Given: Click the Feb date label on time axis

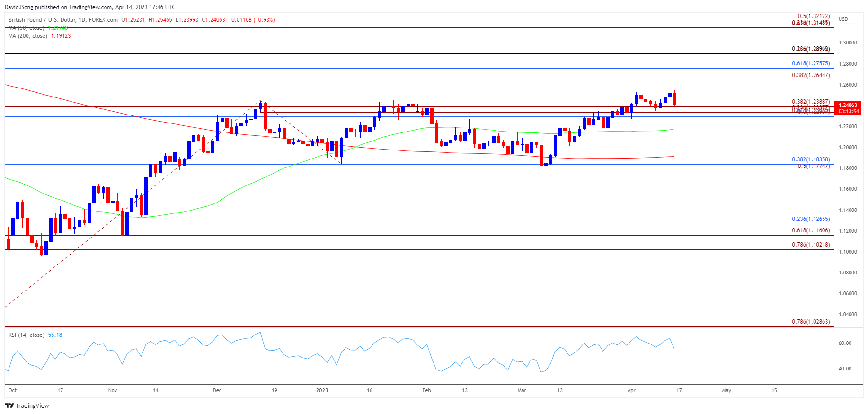Looking at the screenshot, I should point(426,390).
